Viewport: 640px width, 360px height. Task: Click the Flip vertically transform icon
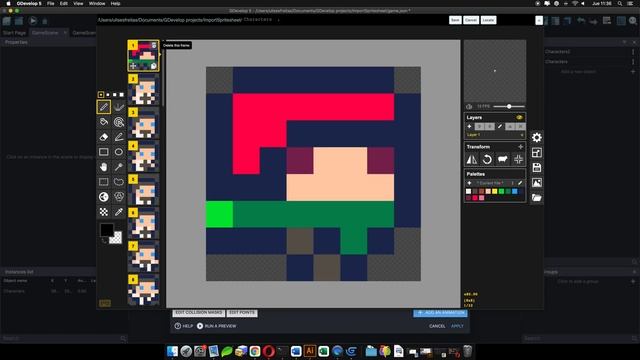[x=472, y=160]
